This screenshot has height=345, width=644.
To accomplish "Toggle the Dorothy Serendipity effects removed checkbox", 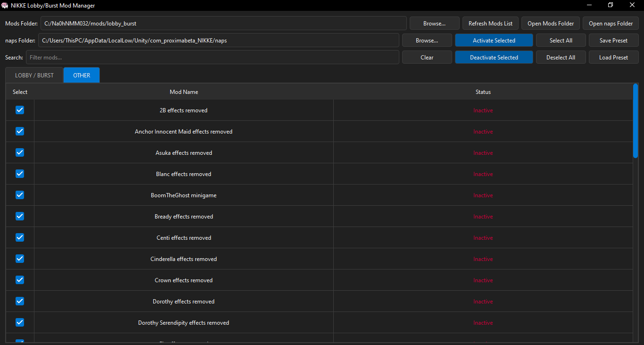I will point(19,322).
